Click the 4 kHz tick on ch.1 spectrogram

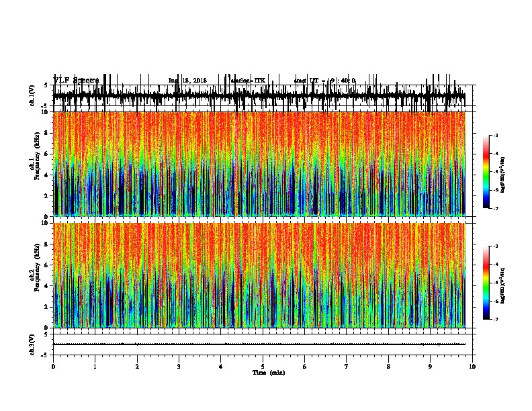pyautogui.click(x=46, y=175)
